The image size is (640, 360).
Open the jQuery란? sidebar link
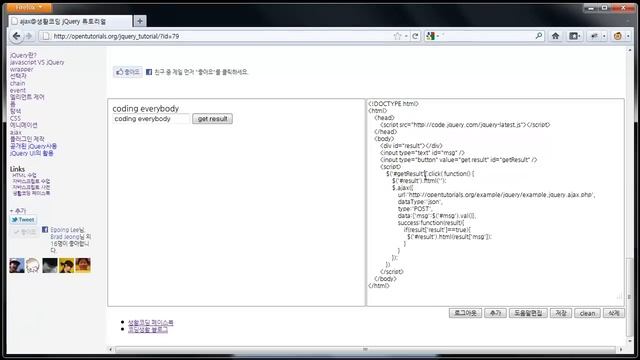coord(23,55)
